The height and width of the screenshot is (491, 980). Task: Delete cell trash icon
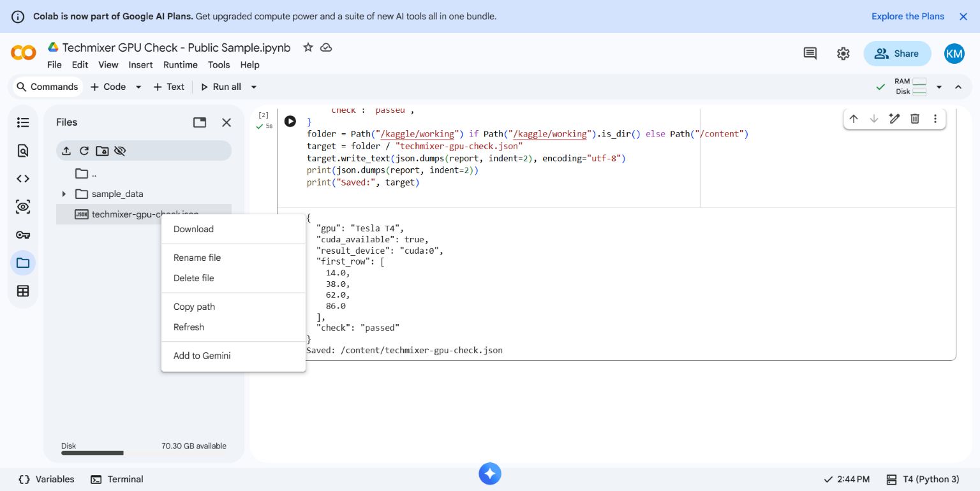pos(915,119)
